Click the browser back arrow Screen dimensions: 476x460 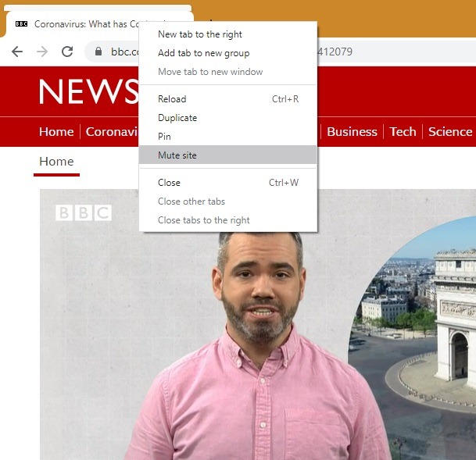[17, 52]
